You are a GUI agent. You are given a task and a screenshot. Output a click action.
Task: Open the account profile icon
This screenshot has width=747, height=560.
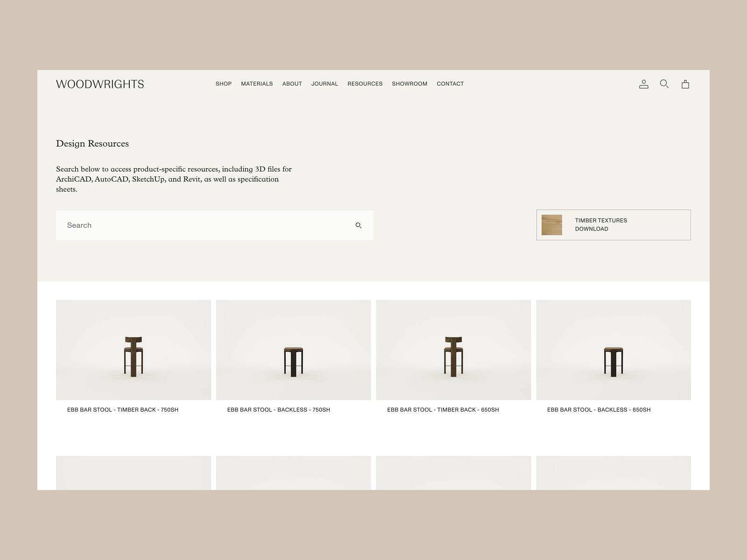tap(643, 84)
